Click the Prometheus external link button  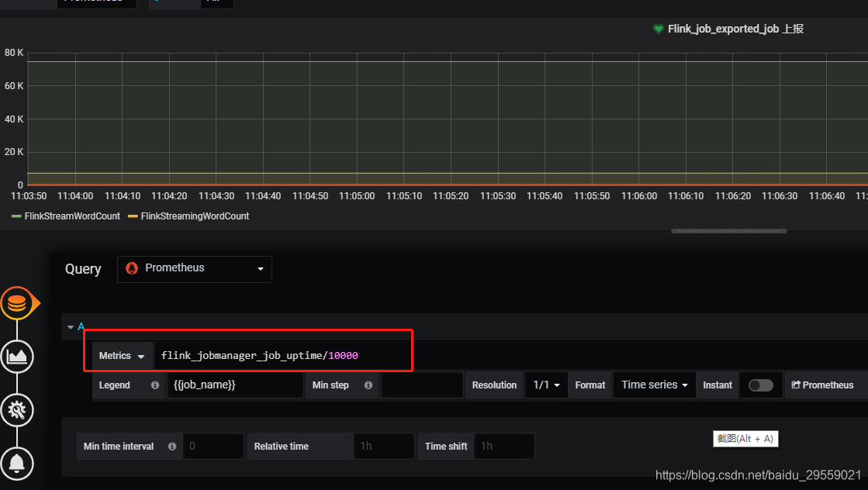824,385
